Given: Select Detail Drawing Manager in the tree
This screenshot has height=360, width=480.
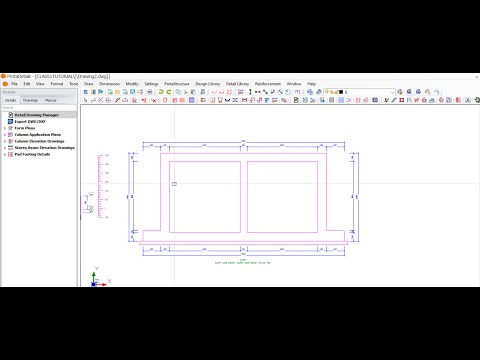Looking at the screenshot, I should tap(37, 115).
